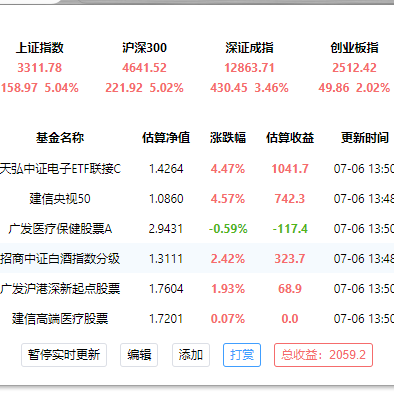Image resolution: width=394 pixels, height=394 pixels.
Task: Click net value 1.7604
Action: (166, 289)
